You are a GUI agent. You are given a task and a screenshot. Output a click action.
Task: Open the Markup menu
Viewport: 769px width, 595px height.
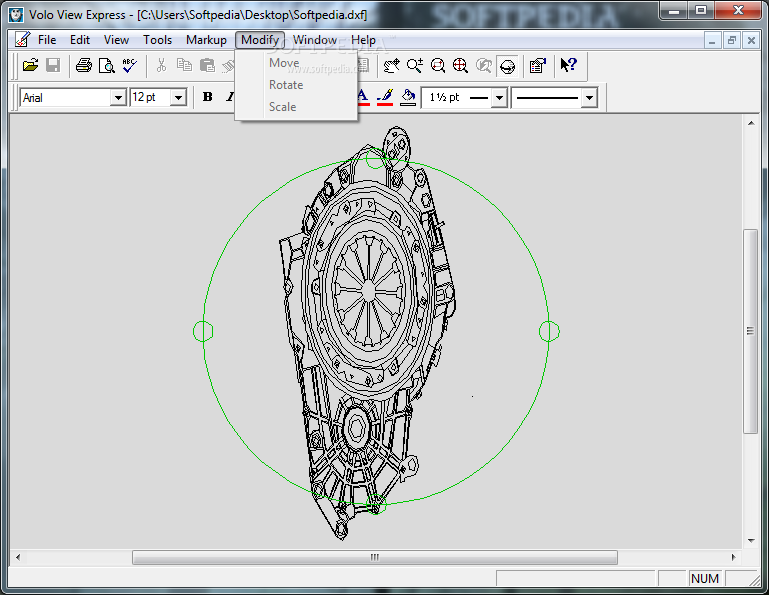click(x=206, y=40)
